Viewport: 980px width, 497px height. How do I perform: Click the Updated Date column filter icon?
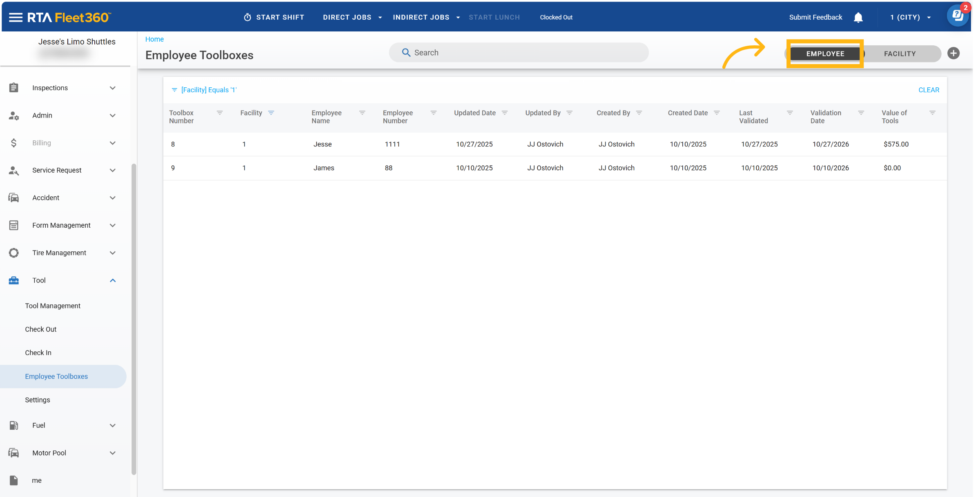(x=505, y=113)
